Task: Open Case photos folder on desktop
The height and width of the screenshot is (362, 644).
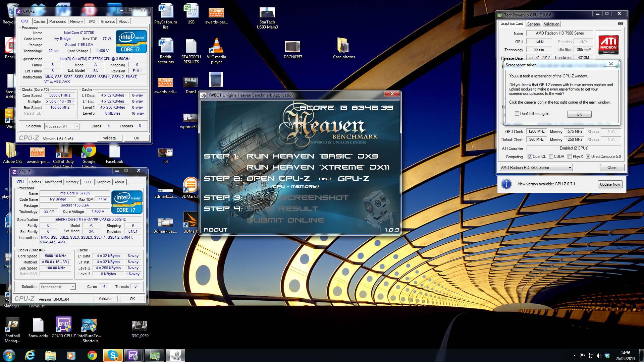Action: point(344,48)
